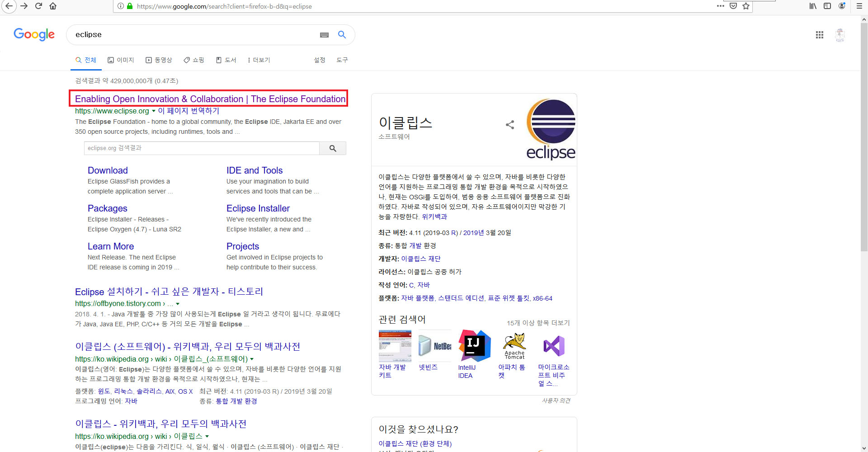Screen dimensions: 868x452
Task: Open the Projects sitelink
Action: (x=243, y=246)
